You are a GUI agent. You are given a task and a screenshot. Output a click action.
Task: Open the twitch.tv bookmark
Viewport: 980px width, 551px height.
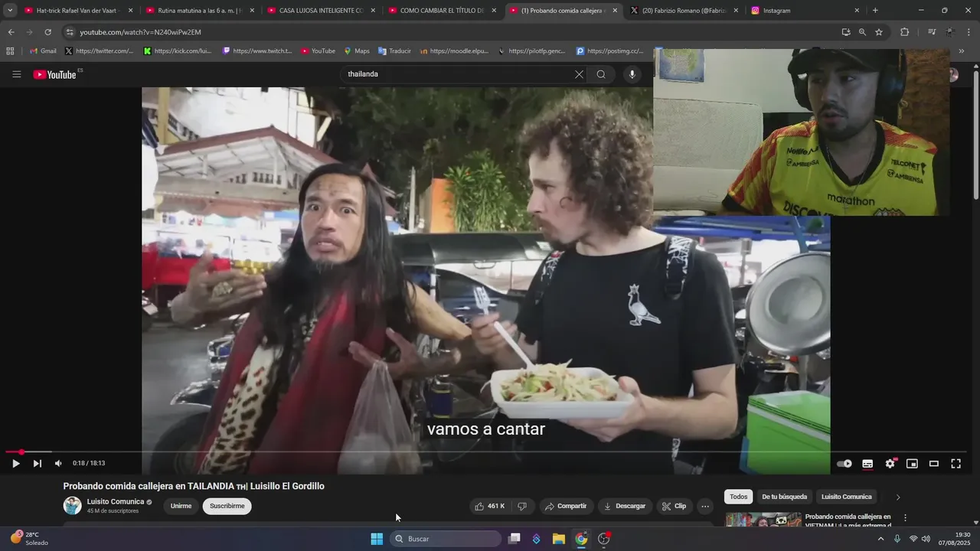(x=257, y=51)
